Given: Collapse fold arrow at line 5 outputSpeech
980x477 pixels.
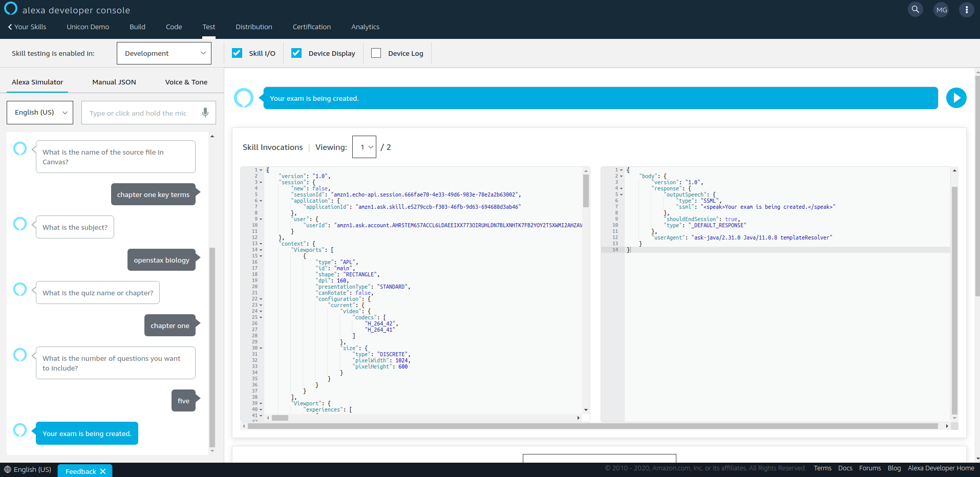Looking at the screenshot, I should point(622,194).
